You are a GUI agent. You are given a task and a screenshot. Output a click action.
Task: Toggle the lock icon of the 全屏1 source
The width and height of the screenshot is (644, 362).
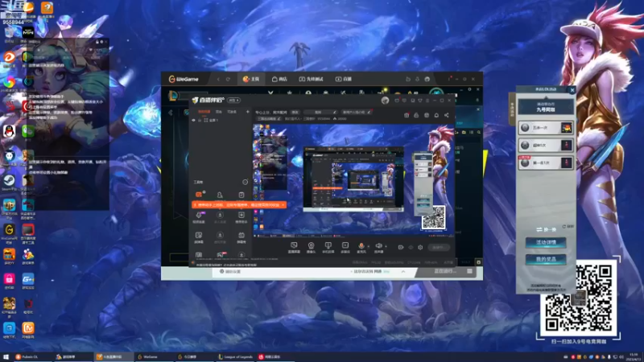pyautogui.click(x=200, y=120)
